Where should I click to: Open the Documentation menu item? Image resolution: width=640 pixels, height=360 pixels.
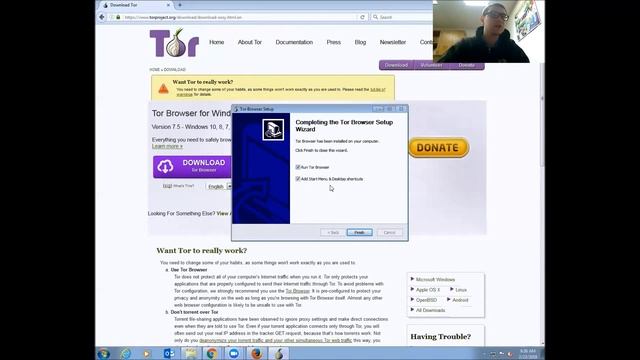294,42
